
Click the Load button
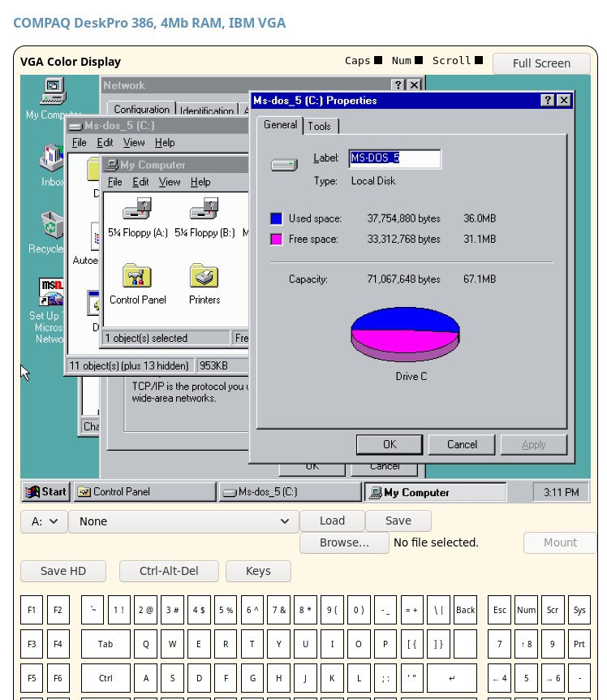tap(332, 521)
